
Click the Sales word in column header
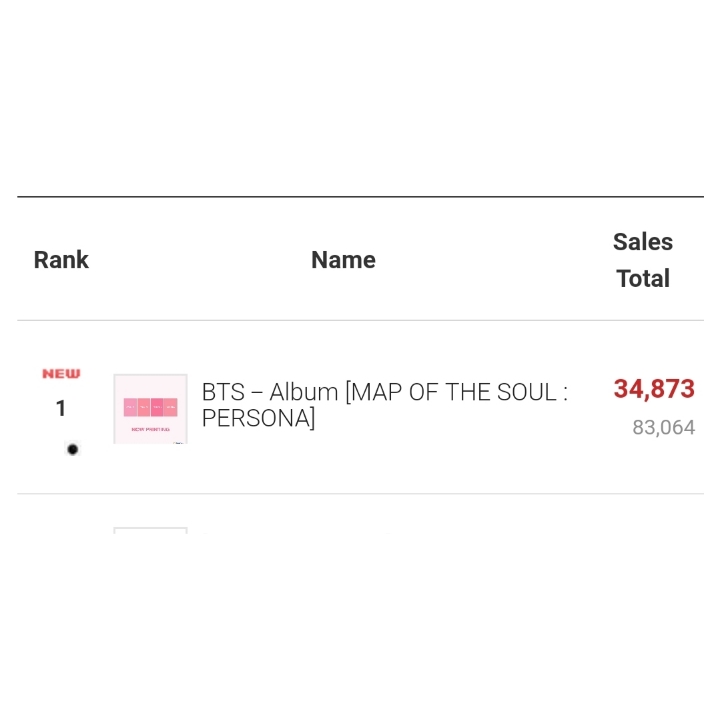point(643,242)
